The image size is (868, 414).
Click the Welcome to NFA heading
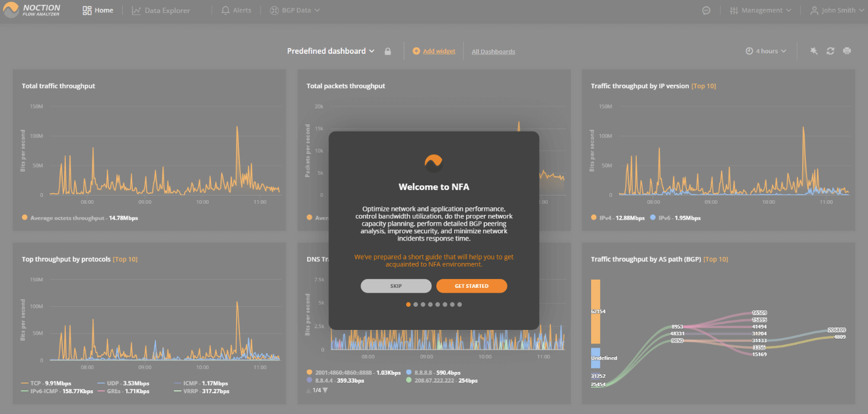(x=434, y=187)
